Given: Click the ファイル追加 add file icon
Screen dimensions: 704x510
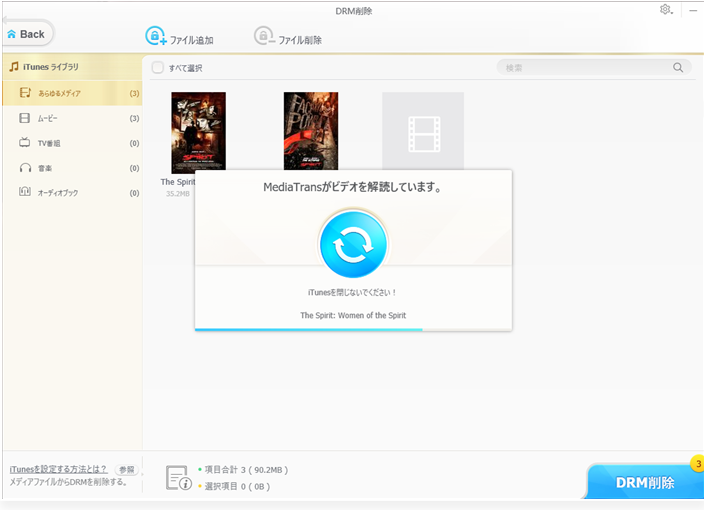Looking at the screenshot, I should click(x=155, y=36).
